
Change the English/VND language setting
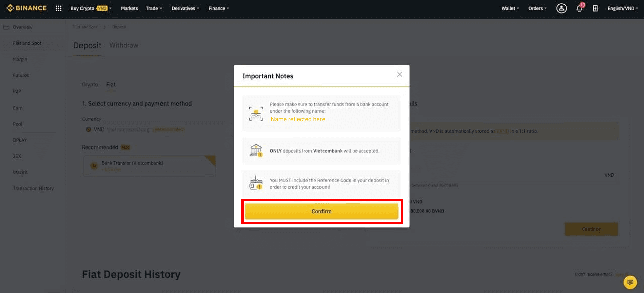(623, 8)
